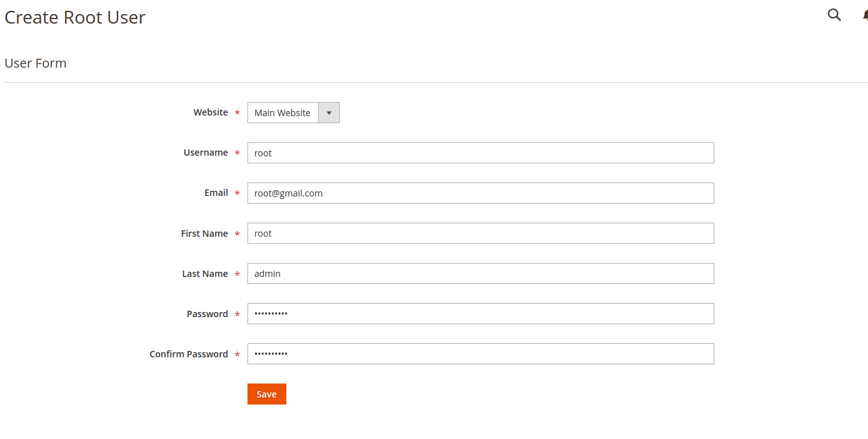The width and height of the screenshot is (868, 439).
Task: Click the "Website" field label
Action: pyautogui.click(x=210, y=112)
